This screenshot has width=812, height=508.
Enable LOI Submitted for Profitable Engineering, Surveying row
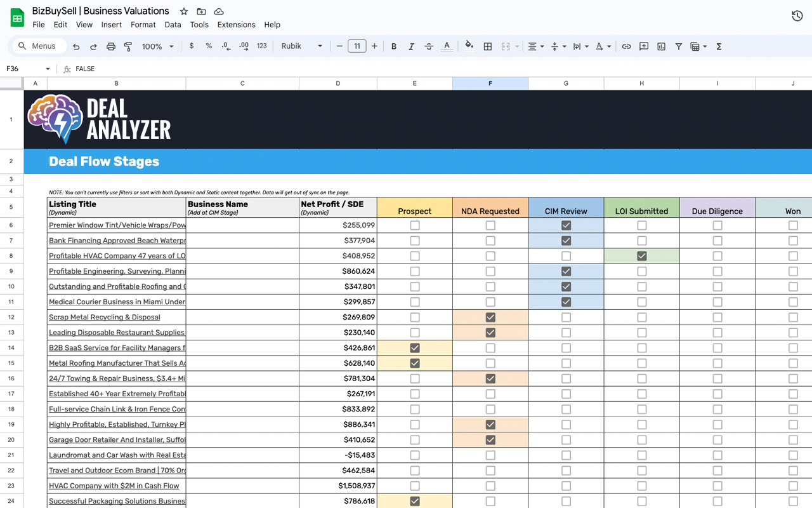point(641,271)
